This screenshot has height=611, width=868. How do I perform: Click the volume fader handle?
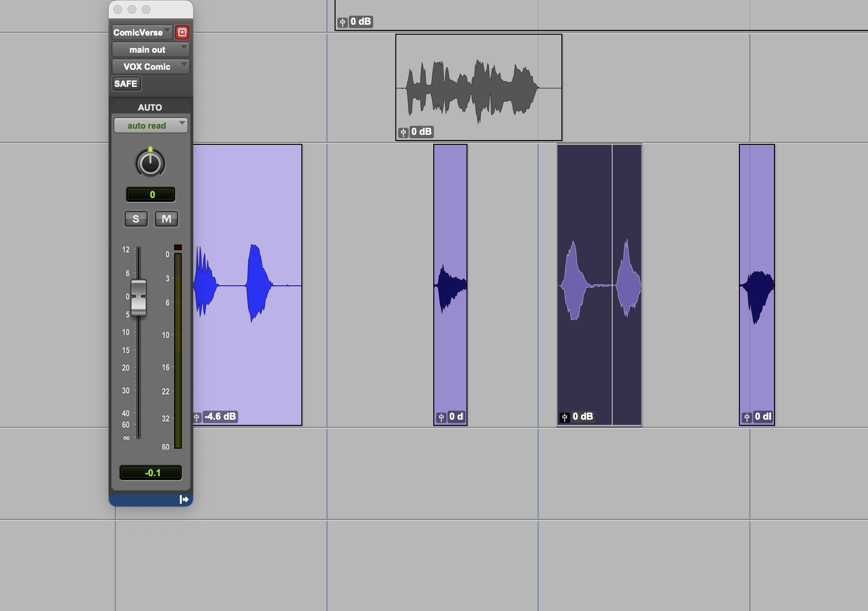[139, 297]
